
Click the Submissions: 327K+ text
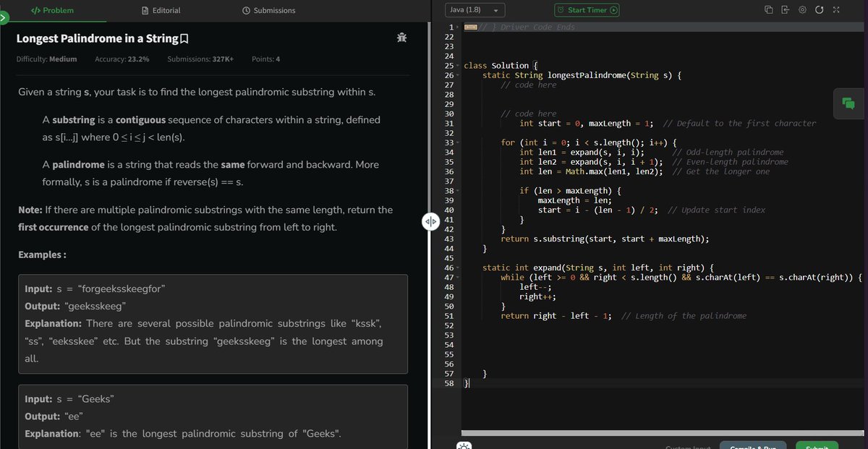point(200,59)
